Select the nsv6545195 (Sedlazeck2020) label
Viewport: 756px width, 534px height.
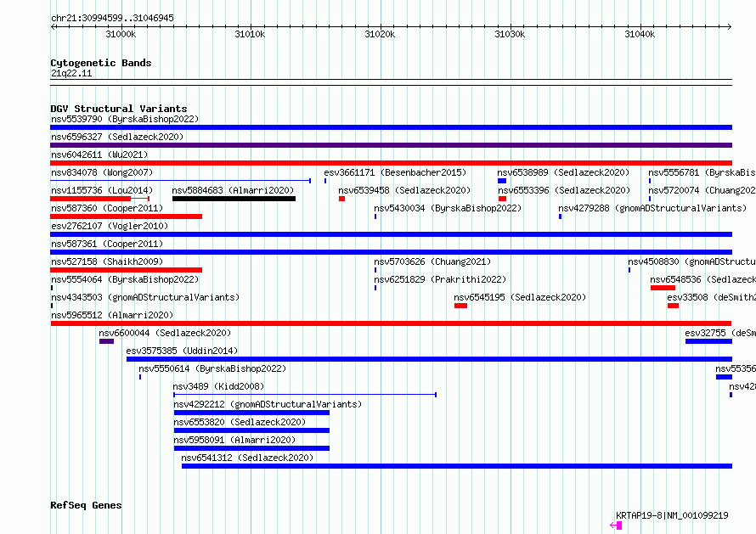click(x=520, y=297)
